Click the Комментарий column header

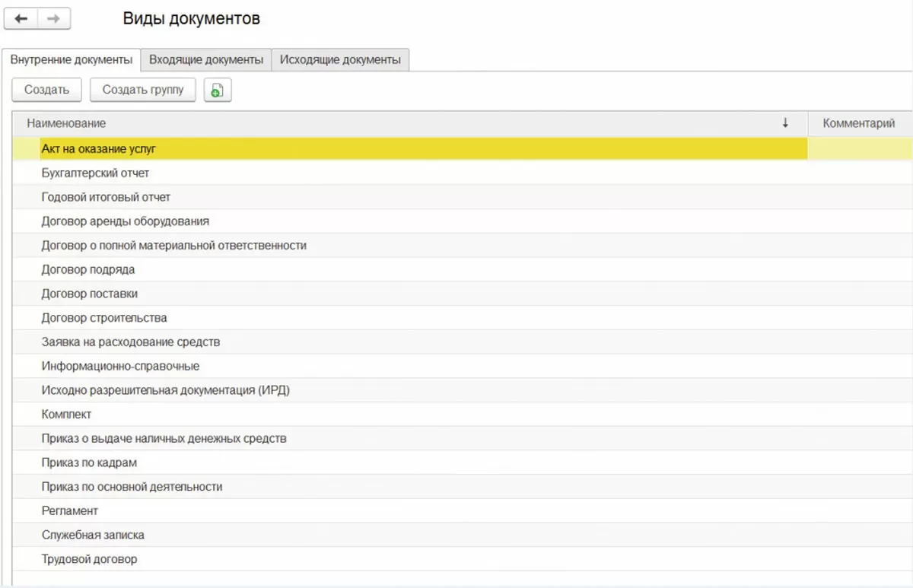pyautogui.click(x=858, y=123)
